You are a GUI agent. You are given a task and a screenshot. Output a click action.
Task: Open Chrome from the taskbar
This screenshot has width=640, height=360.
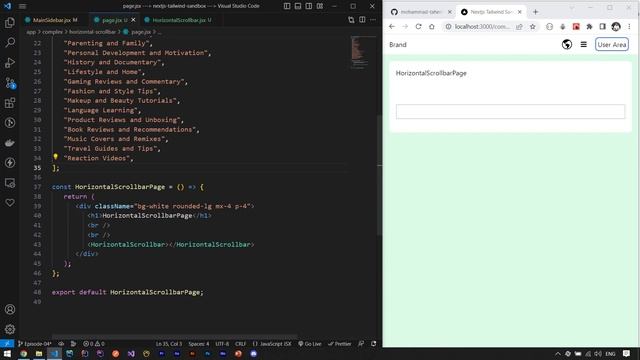coord(23,354)
